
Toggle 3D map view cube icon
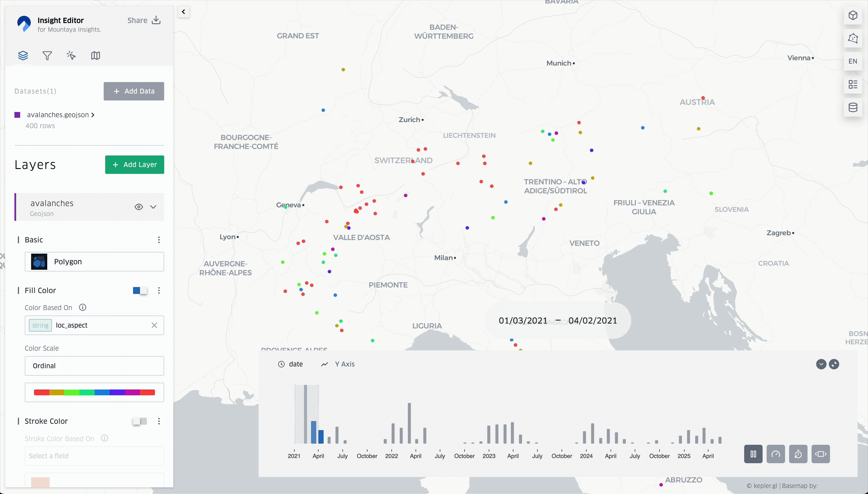coord(853,16)
